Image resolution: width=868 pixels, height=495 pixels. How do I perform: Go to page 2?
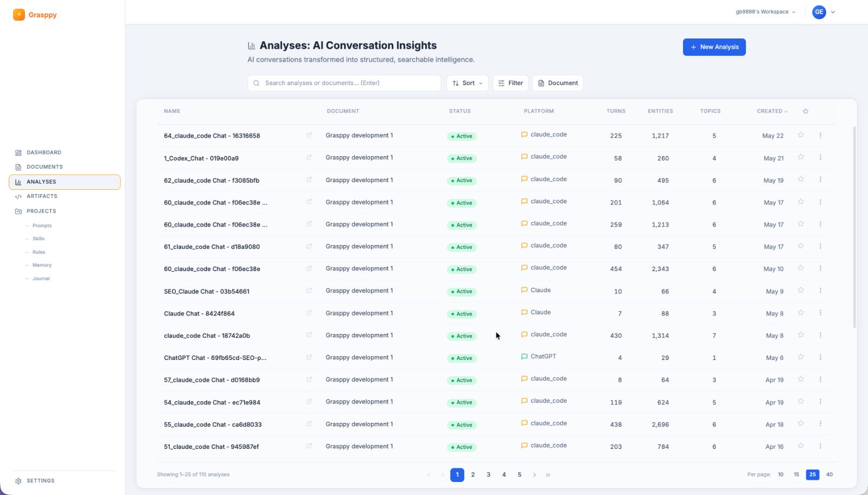[473, 475]
